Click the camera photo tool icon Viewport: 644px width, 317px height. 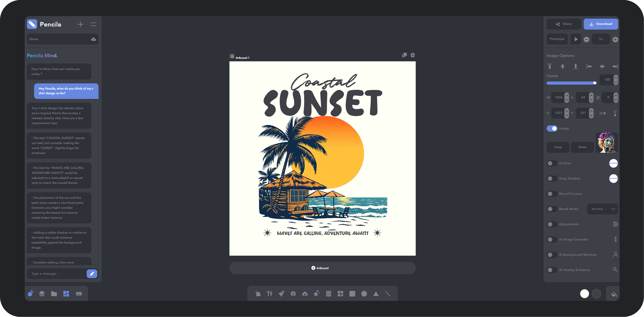[293, 293]
